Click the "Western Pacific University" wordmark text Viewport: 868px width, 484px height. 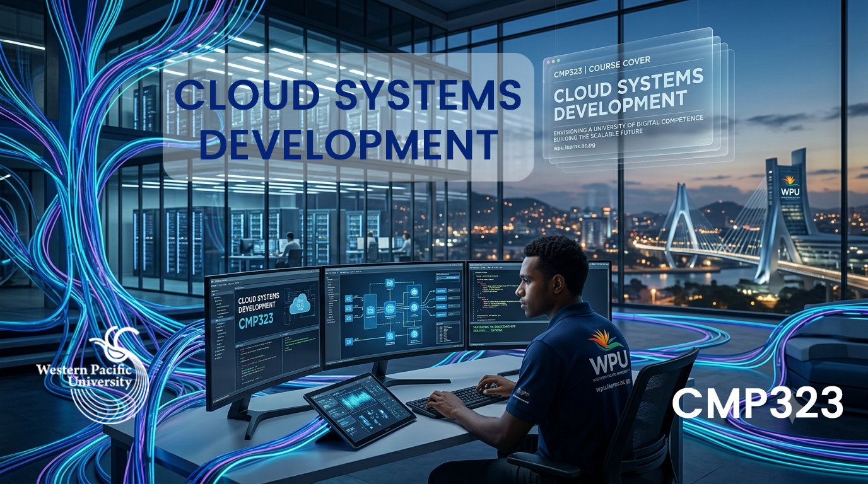(x=84, y=376)
